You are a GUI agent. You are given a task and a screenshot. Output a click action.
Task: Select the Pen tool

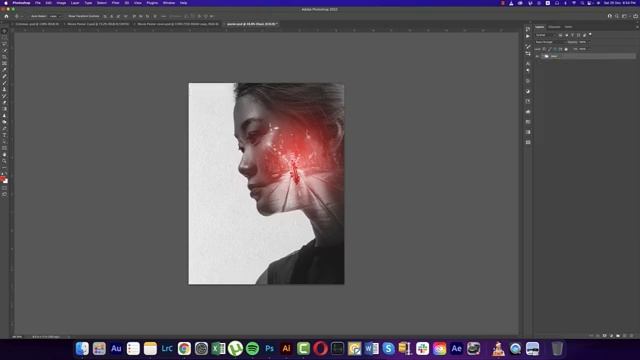pyautogui.click(x=4, y=129)
